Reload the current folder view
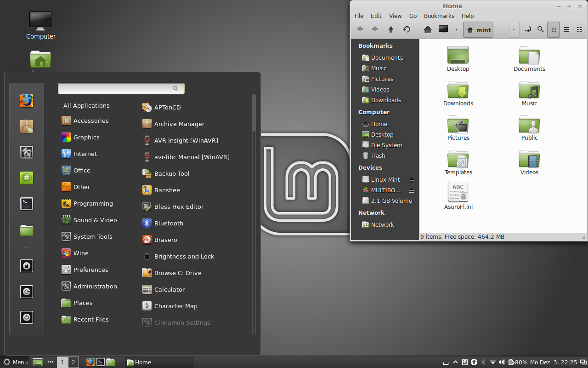This screenshot has height=368, width=588. [x=407, y=29]
